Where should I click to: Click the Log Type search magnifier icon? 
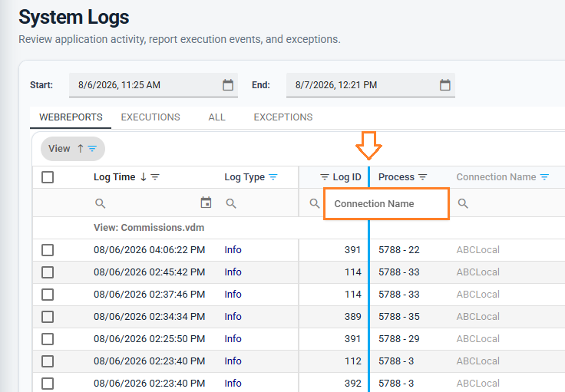coord(231,204)
